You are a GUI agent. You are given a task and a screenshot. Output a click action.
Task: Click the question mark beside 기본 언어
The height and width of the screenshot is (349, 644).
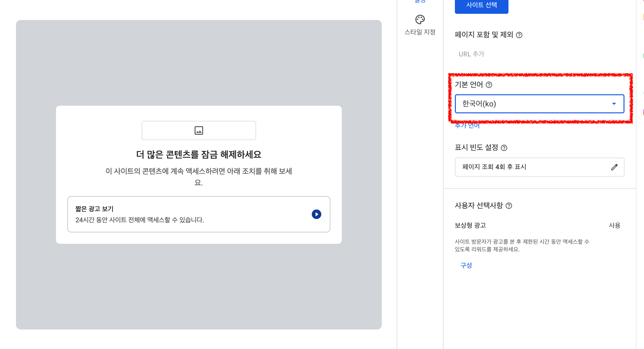tap(489, 85)
